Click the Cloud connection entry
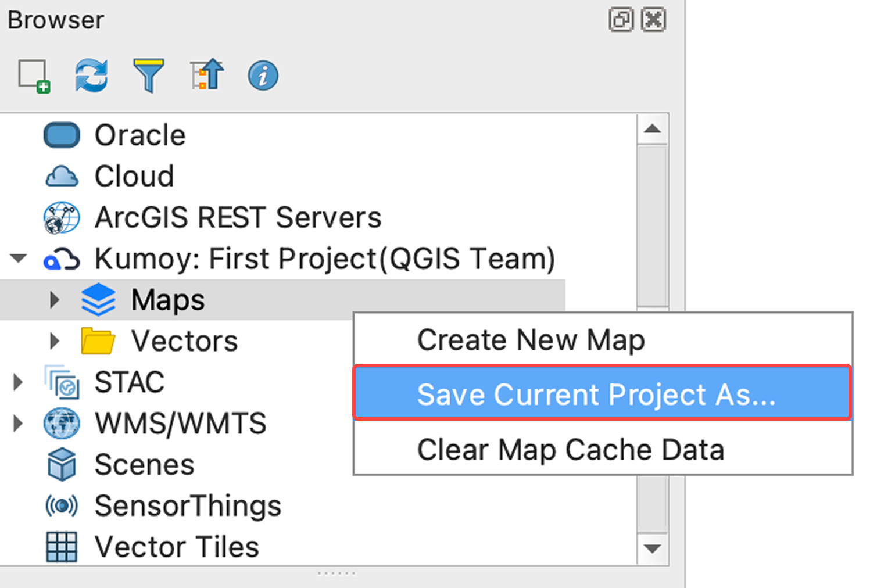Screen dimensions: 895x588 (x=134, y=175)
